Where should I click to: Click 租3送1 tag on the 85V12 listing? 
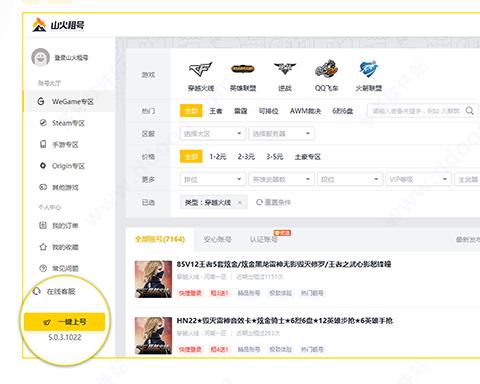tap(219, 293)
